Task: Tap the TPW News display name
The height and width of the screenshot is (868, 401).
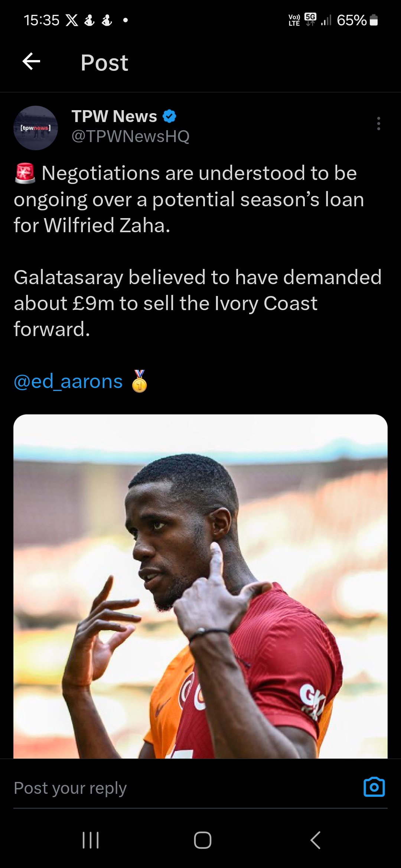Action: pyautogui.click(x=114, y=116)
